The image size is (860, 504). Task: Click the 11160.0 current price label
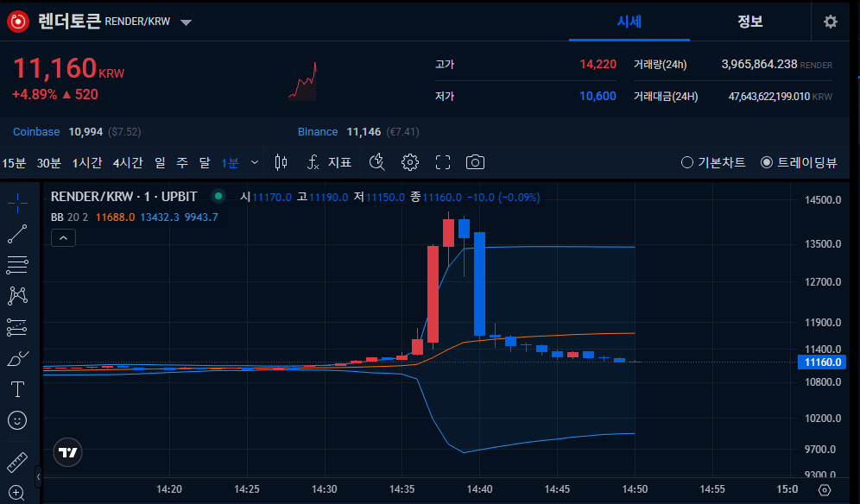click(x=822, y=362)
